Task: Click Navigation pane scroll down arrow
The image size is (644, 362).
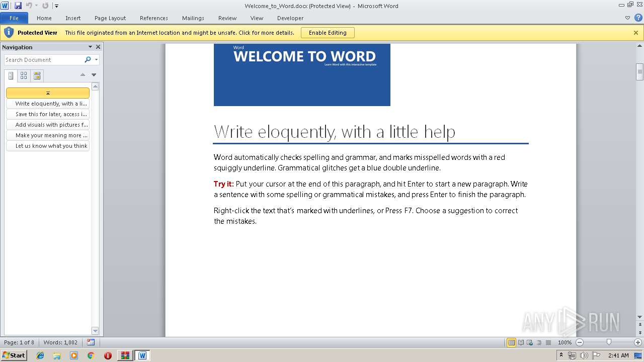Action: (95, 330)
